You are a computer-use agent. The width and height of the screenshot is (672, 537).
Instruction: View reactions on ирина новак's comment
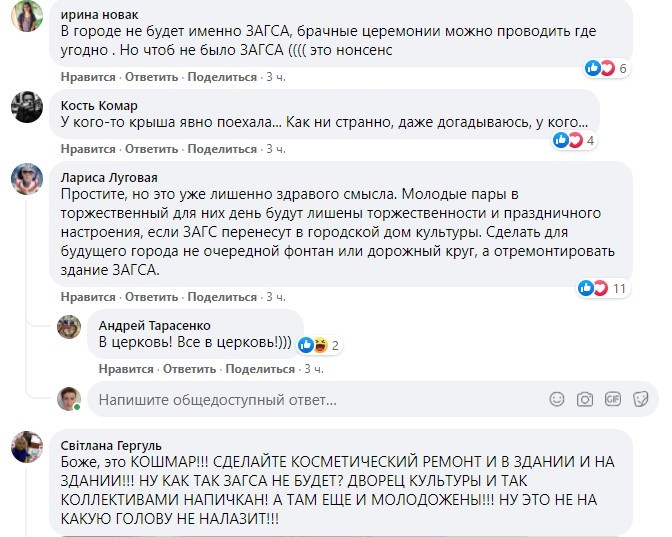point(607,69)
